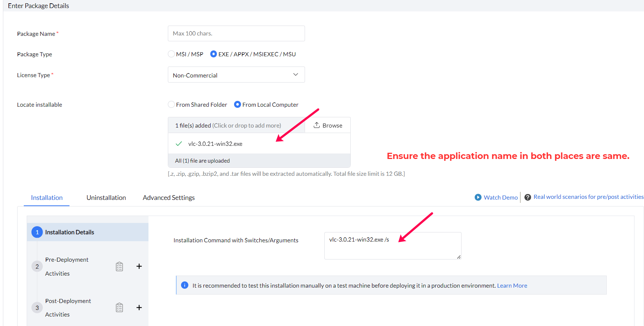Open Real world scenarios for pre/post activities link
The height and width of the screenshot is (326, 644).
point(588,197)
